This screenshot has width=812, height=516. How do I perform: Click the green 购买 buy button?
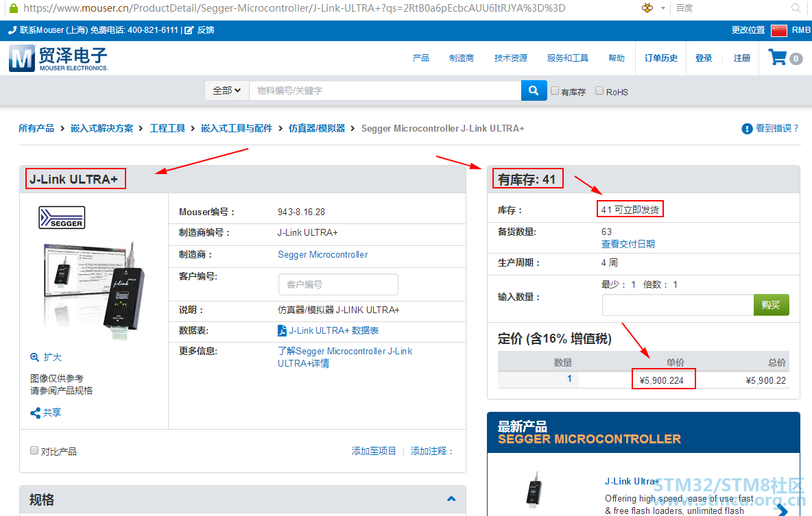tap(771, 305)
